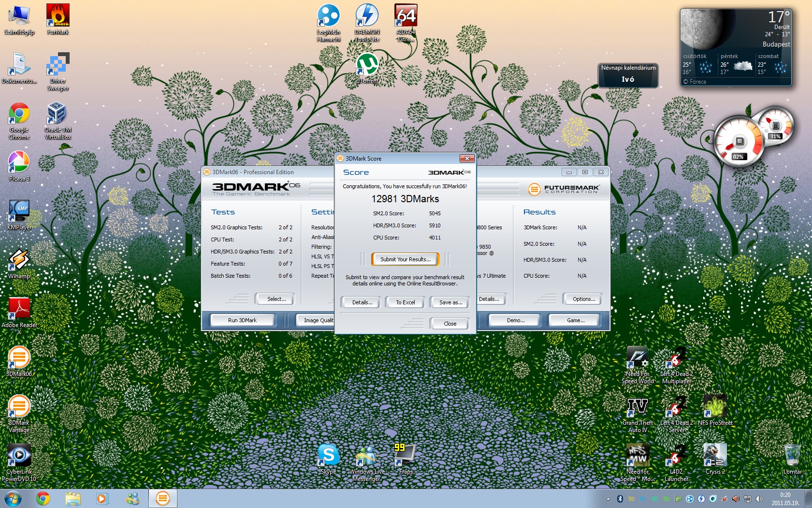Launch LogMeIn Hamachi desktop icon
The height and width of the screenshot is (508, 812).
click(329, 23)
